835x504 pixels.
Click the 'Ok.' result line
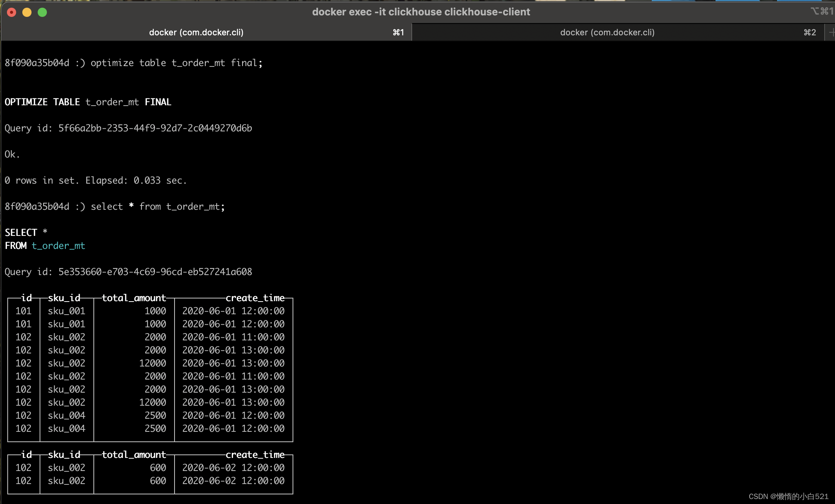[x=12, y=154]
